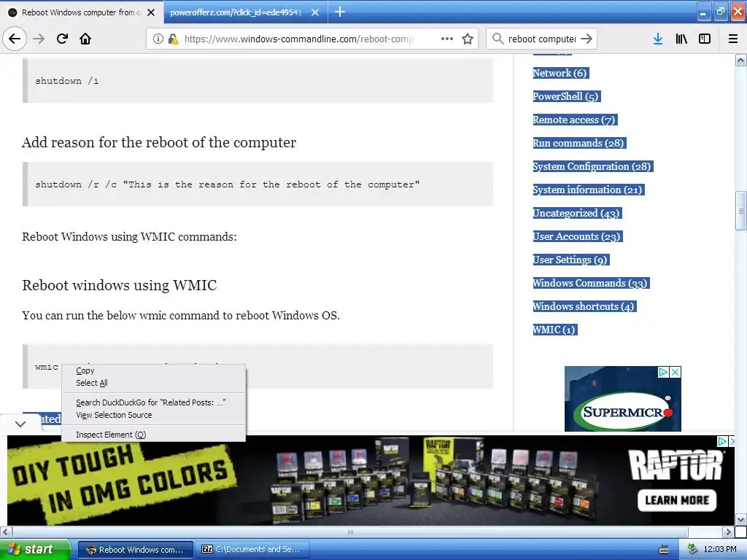747x560 pixels.
Task: Open the Firefox home page
Action: 85,39
